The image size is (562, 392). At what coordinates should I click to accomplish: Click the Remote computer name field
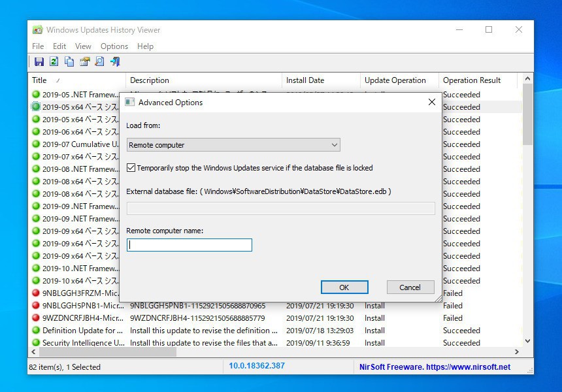(190, 245)
